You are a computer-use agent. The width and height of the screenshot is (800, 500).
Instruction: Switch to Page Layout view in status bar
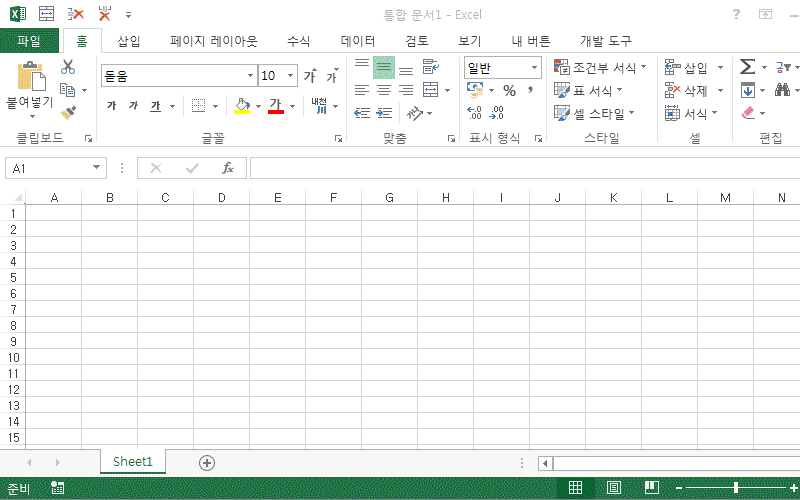(x=614, y=487)
